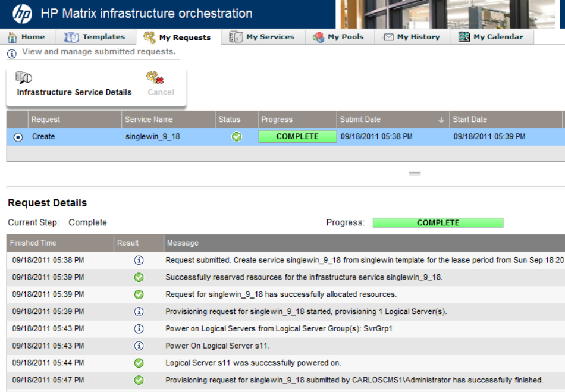Click success icon for Successfully reserved resources row
This screenshot has width=565, height=392.
pos(139,277)
